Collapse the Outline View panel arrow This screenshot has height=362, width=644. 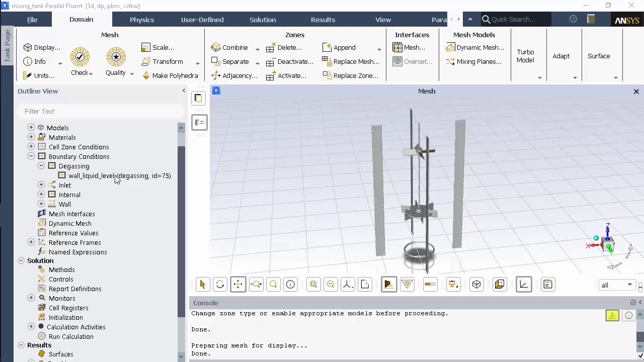(184, 91)
